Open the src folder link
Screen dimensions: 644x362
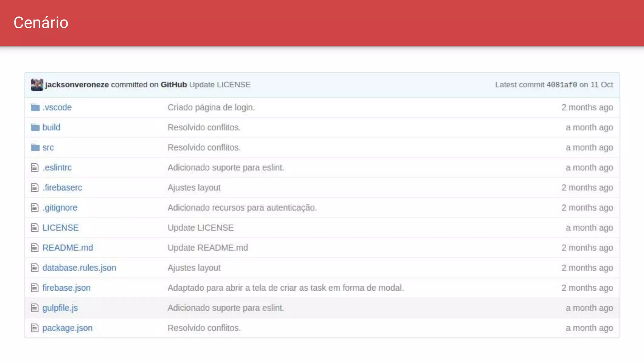tap(48, 148)
